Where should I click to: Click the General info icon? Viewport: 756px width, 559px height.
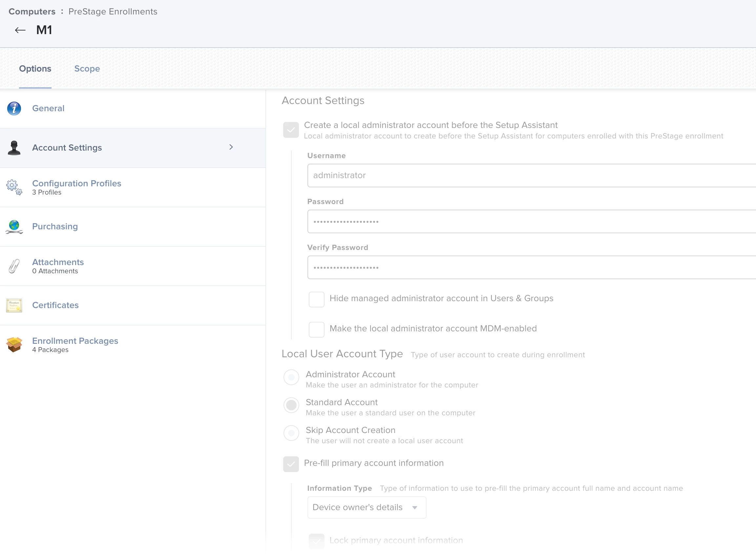14,108
